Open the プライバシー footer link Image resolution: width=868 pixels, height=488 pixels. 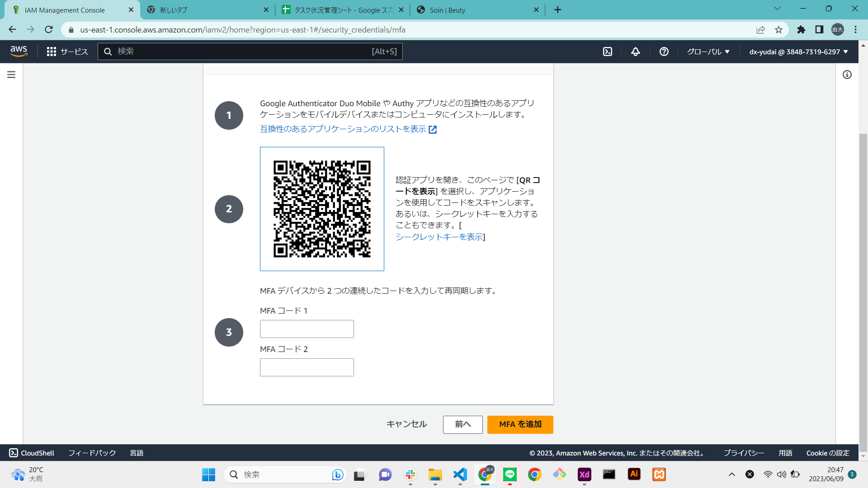click(x=744, y=453)
